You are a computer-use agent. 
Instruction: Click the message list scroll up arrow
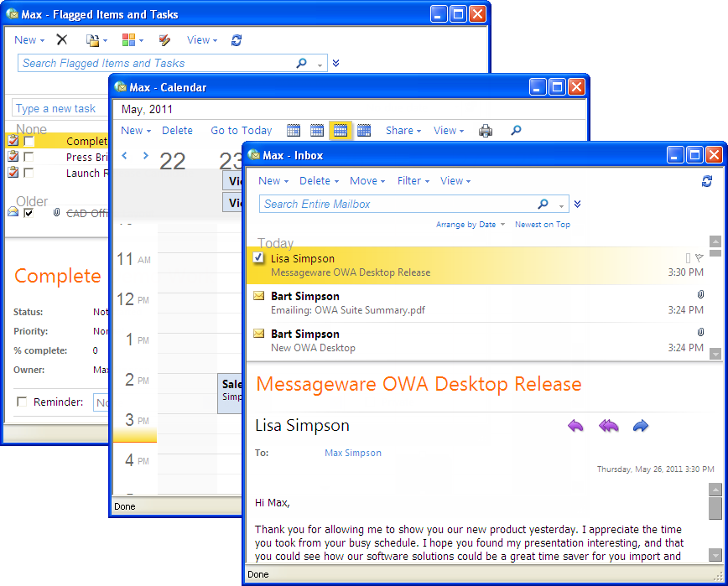click(715, 241)
